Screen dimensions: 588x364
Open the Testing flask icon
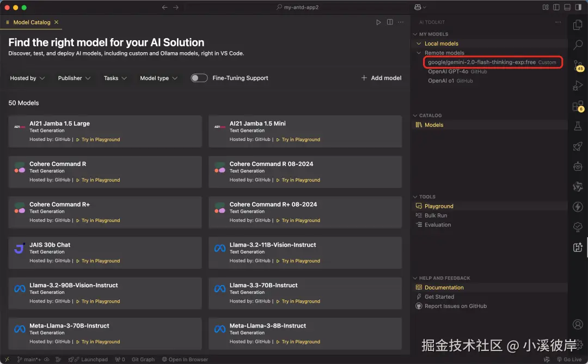(578, 126)
